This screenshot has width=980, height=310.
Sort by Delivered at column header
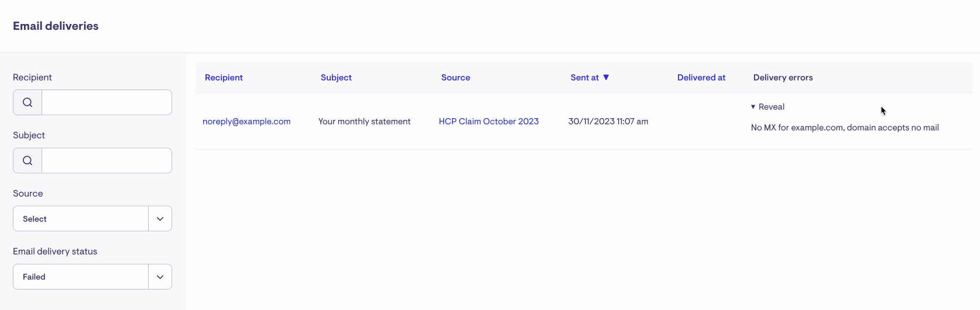coord(701,78)
